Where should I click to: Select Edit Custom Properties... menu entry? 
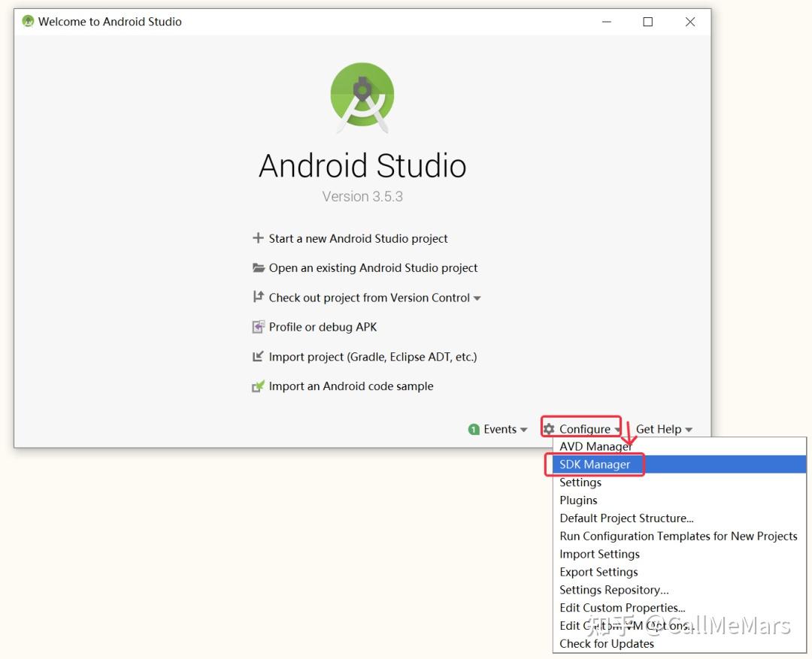680,608
